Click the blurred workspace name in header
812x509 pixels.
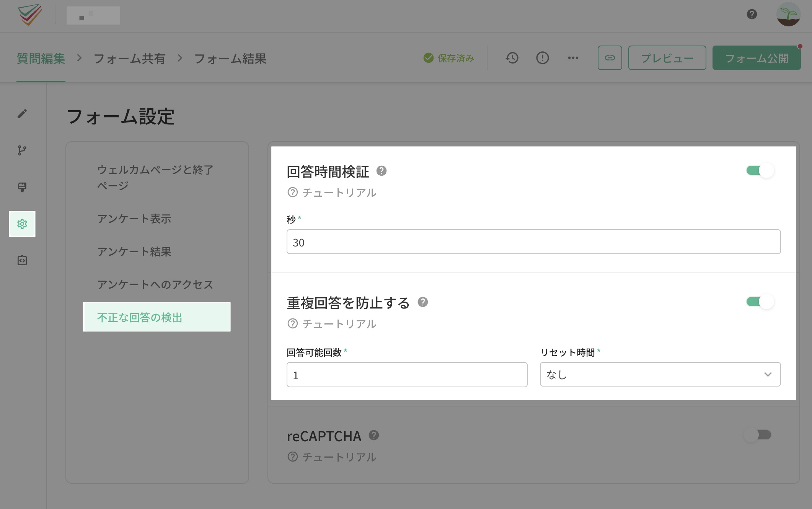click(x=93, y=15)
